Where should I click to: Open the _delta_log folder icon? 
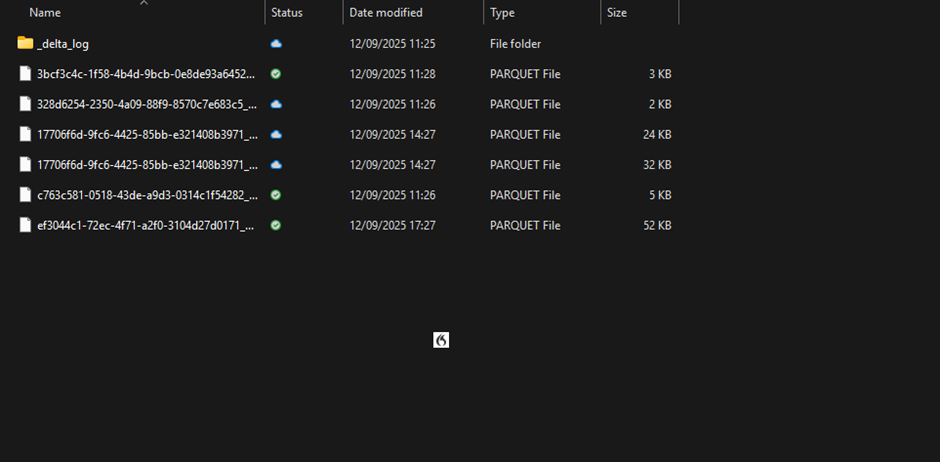(x=25, y=44)
